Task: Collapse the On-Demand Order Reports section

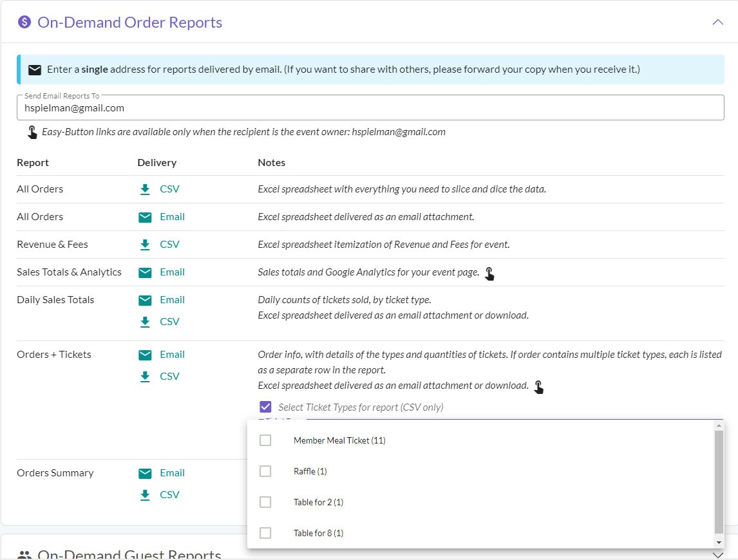Action: 717,22
